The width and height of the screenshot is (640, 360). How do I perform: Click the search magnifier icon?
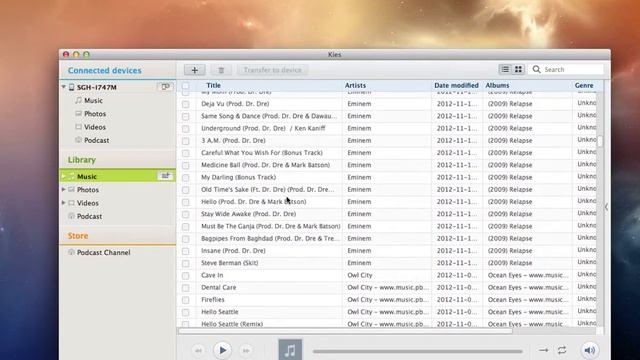(x=537, y=69)
